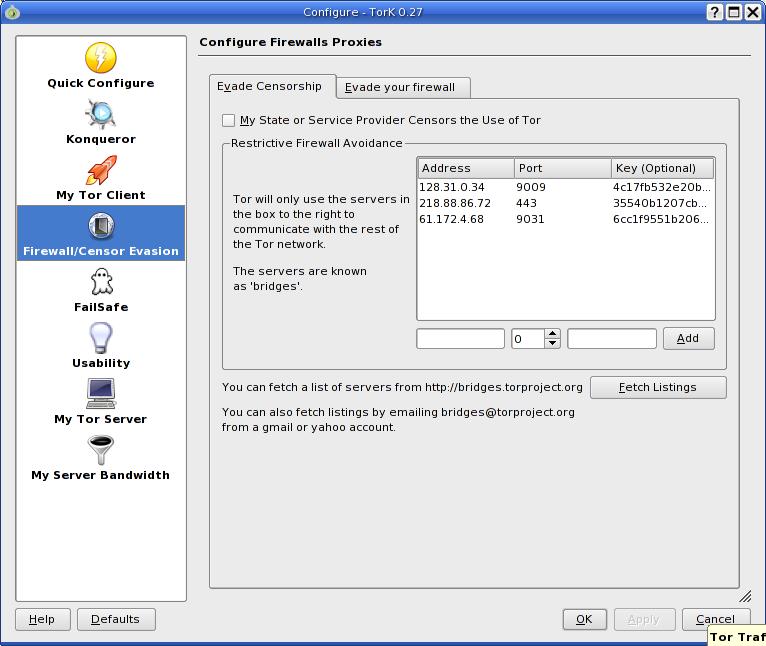Screen dimensions: 766x646
Task: Focus the bridge port number field
Action: point(528,339)
